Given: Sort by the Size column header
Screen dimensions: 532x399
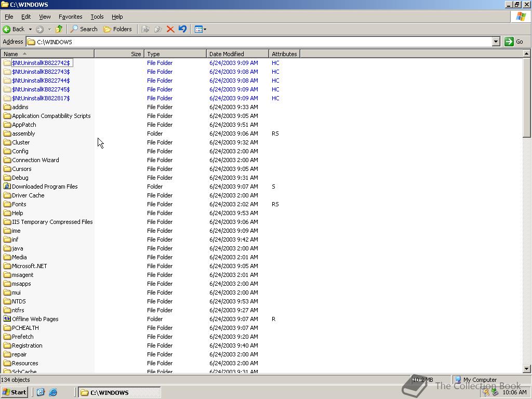Looking at the screenshot, I should (x=119, y=54).
